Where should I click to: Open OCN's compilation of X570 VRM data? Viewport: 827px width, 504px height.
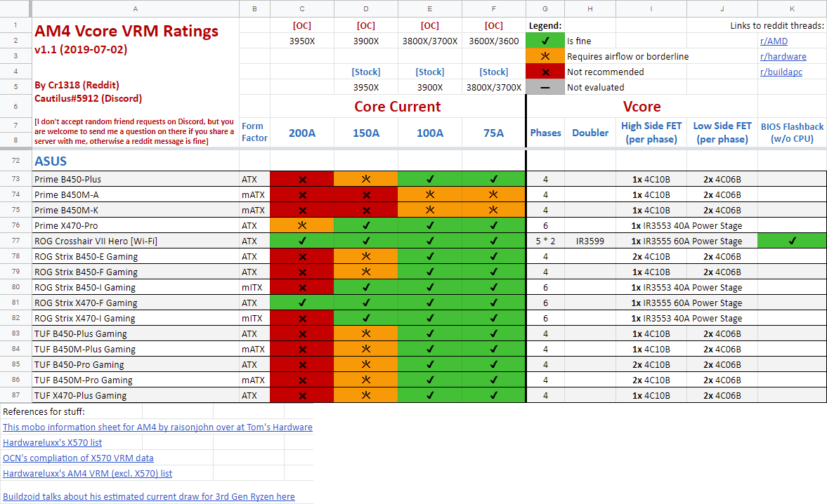click(x=78, y=458)
